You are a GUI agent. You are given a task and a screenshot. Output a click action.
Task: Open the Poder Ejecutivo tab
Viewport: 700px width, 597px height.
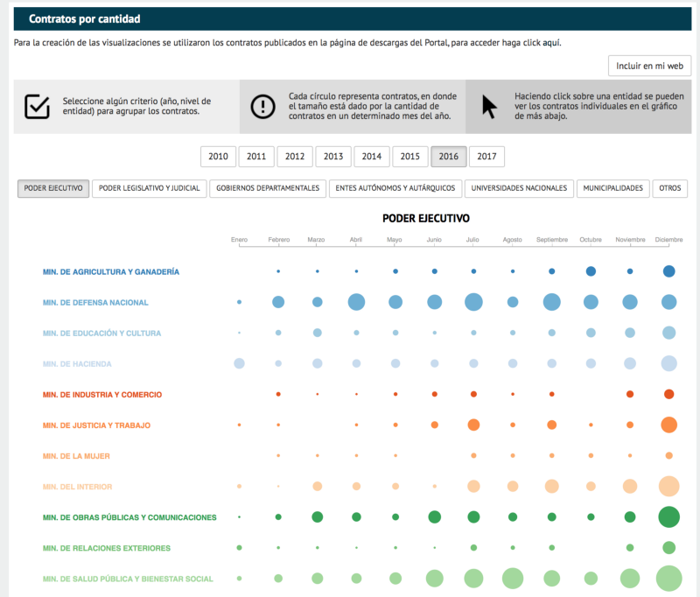(53, 188)
